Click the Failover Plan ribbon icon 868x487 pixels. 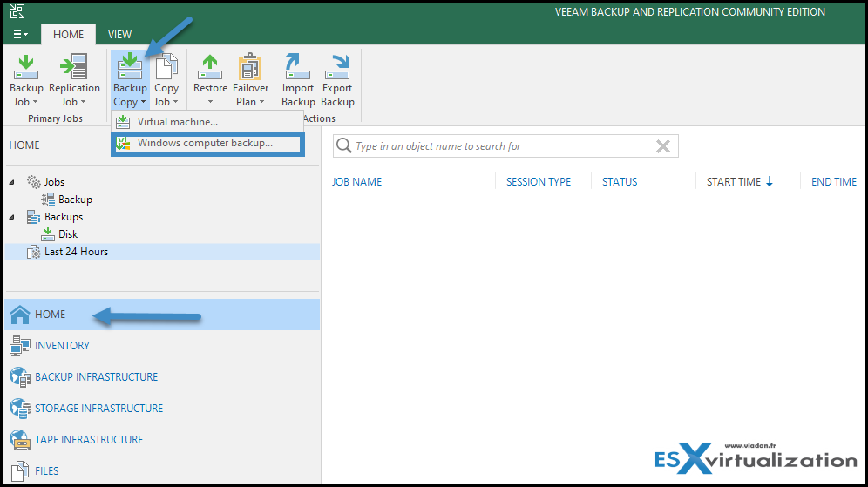[x=250, y=67]
